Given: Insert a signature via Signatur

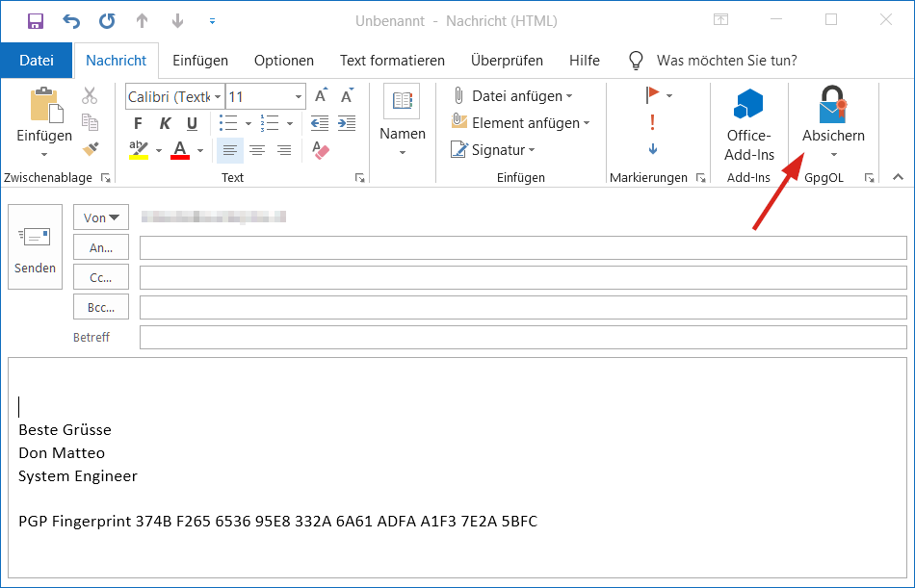Looking at the screenshot, I should point(497,149).
